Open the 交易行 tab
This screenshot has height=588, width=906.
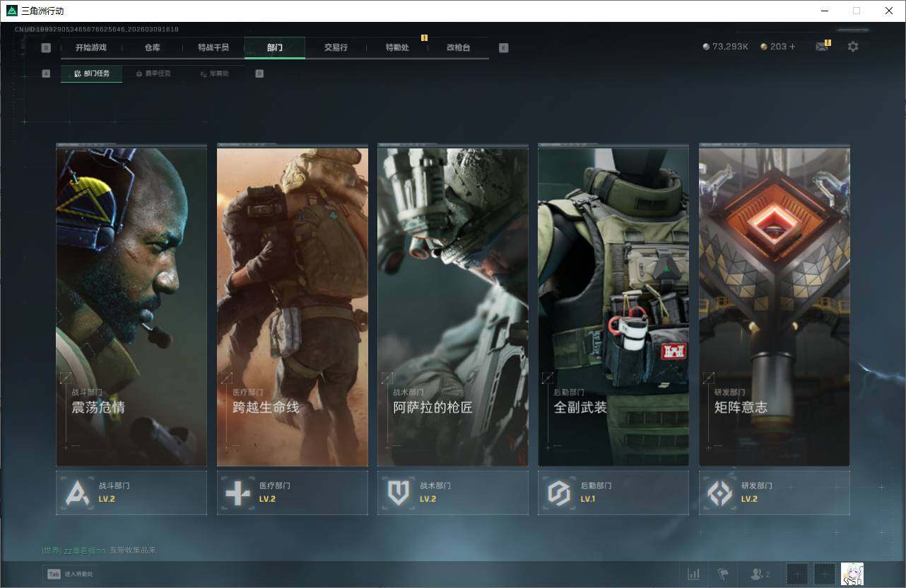pos(336,48)
